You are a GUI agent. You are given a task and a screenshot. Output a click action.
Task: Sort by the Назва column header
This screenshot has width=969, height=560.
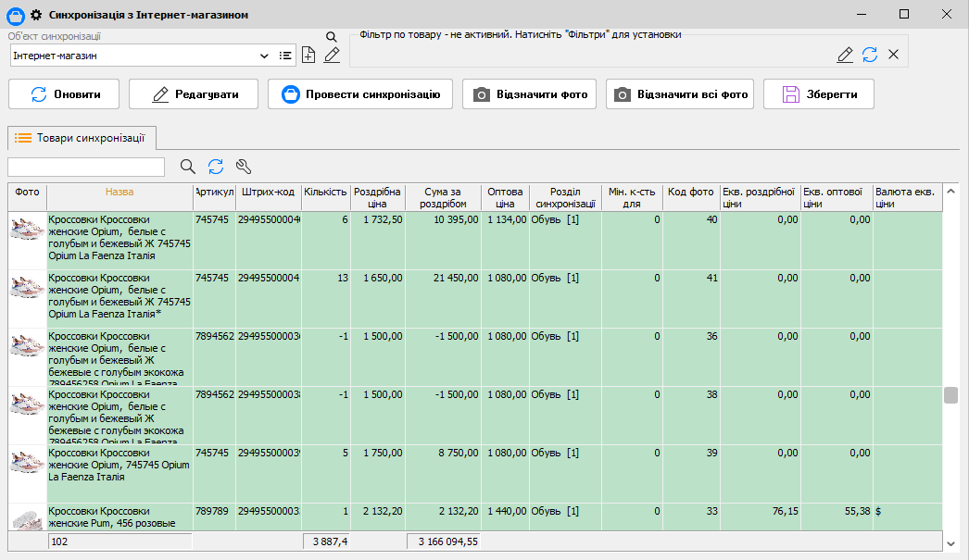[x=120, y=192]
